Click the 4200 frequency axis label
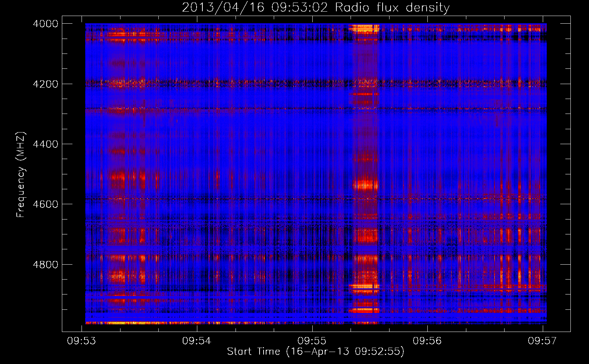Viewport: 589px width, 364px height. click(46, 84)
